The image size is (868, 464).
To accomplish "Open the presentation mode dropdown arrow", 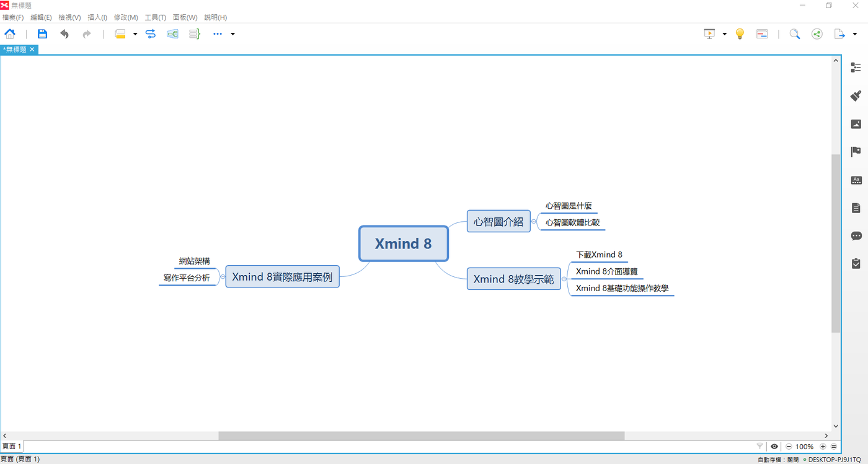I will click(724, 34).
